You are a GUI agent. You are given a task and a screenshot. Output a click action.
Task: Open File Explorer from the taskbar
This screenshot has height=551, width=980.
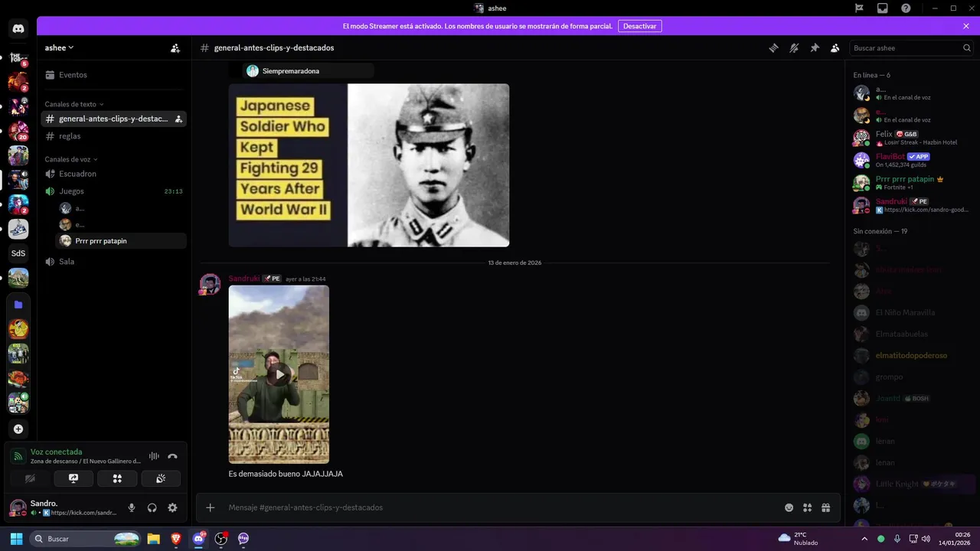tap(153, 539)
